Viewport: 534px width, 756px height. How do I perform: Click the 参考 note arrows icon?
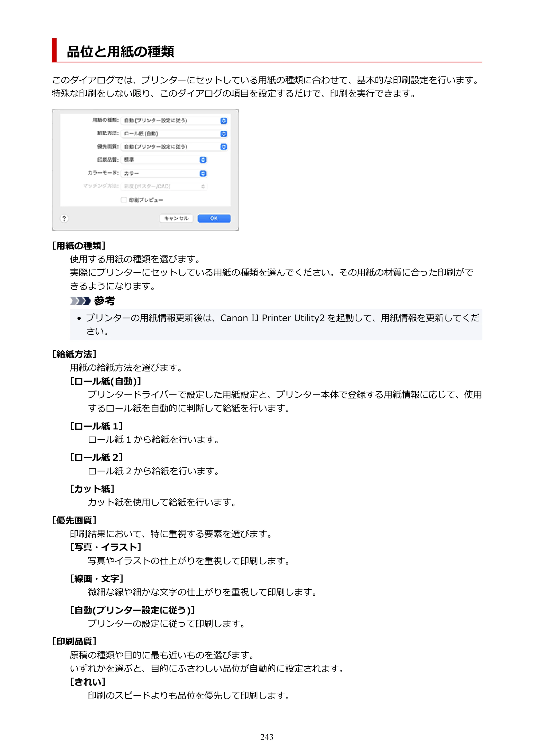pyautogui.click(x=80, y=301)
